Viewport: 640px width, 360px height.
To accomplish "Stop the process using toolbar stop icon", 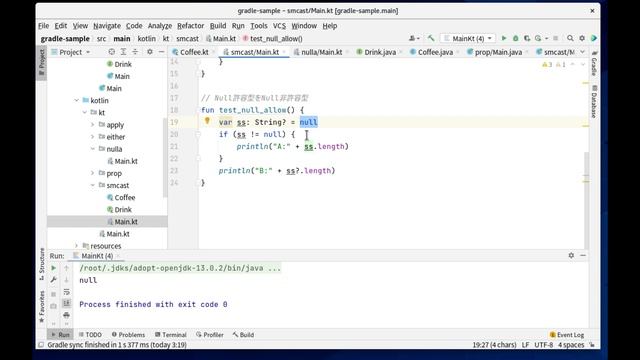I will (556, 38).
